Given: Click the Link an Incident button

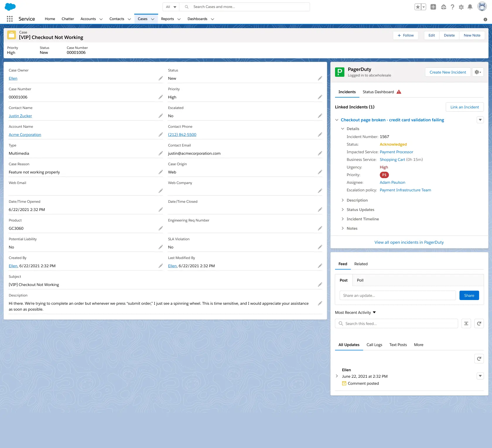Looking at the screenshot, I should [464, 107].
